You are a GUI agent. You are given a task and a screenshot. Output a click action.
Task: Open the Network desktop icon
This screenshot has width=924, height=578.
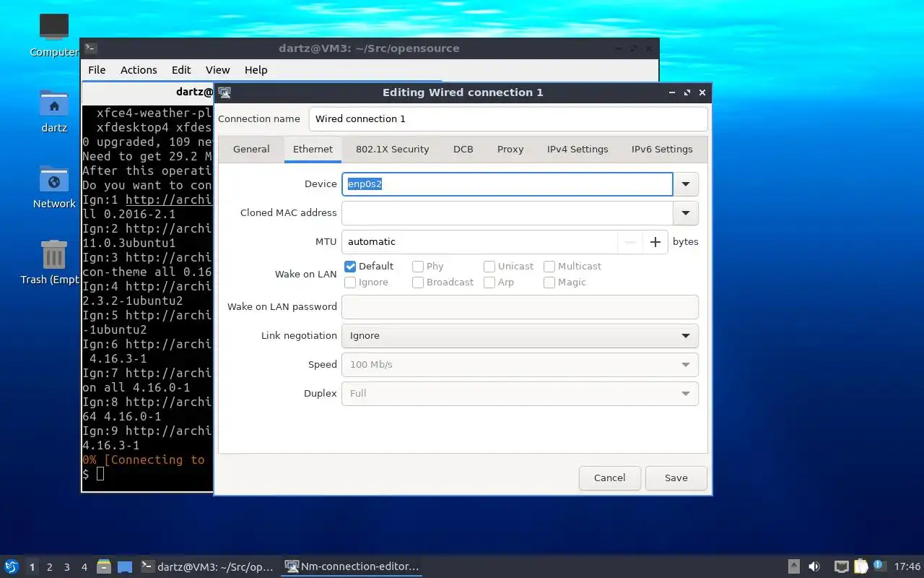point(54,179)
